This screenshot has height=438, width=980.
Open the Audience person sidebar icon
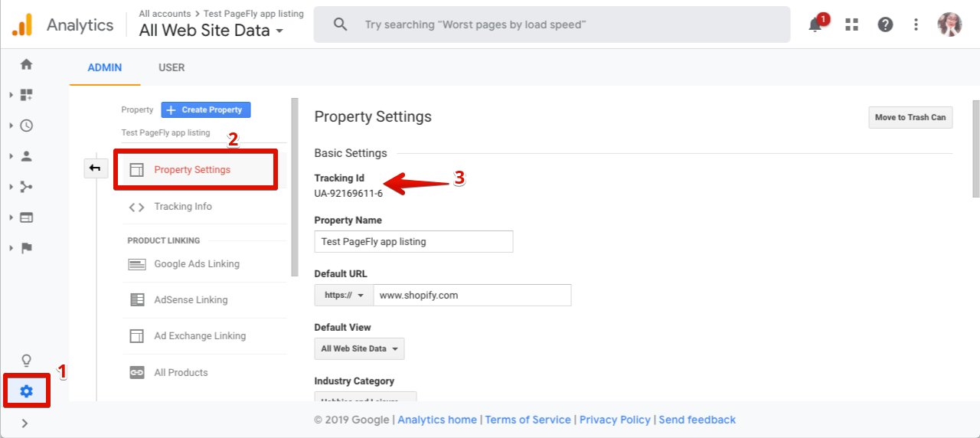(x=26, y=156)
